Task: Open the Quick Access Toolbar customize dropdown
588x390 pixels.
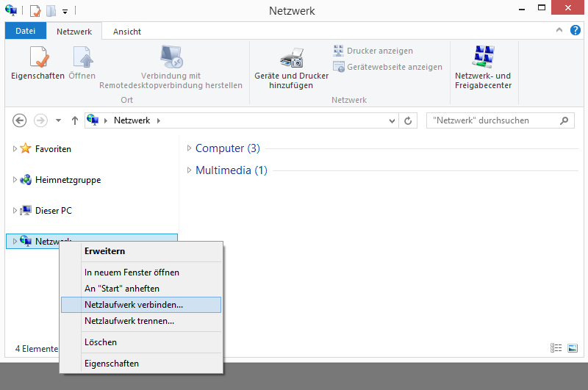Action: click(x=65, y=12)
